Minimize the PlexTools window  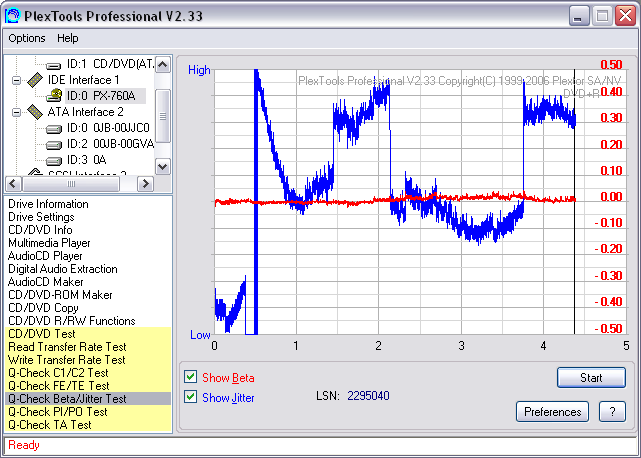coord(578,16)
